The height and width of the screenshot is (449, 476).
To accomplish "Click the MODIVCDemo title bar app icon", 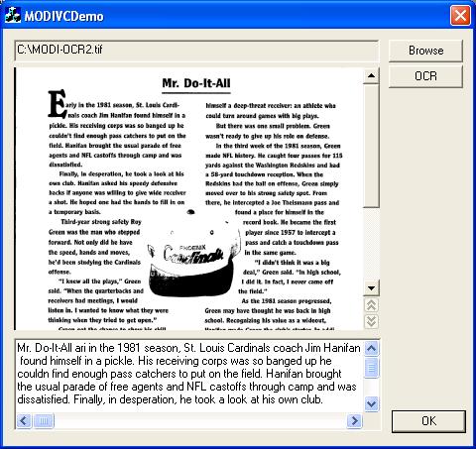I will coord(13,16).
